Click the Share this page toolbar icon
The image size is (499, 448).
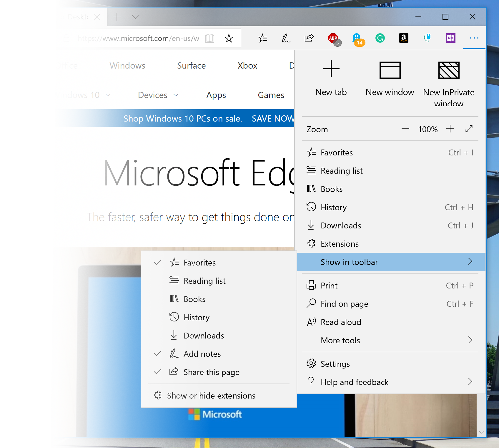pyautogui.click(x=309, y=38)
